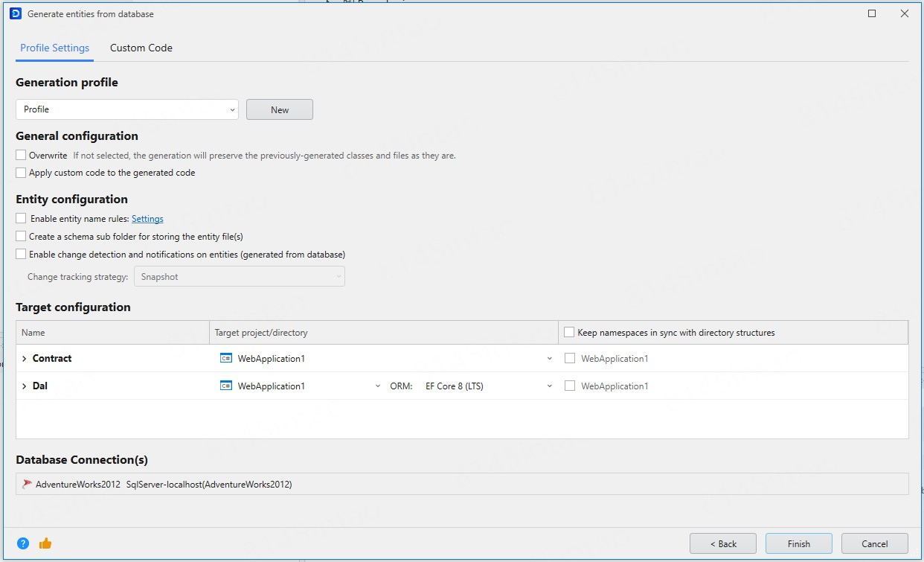This screenshot has width=924, height=562.
Task: Enable the Overwrite checkbox
Action: [21, 156]
